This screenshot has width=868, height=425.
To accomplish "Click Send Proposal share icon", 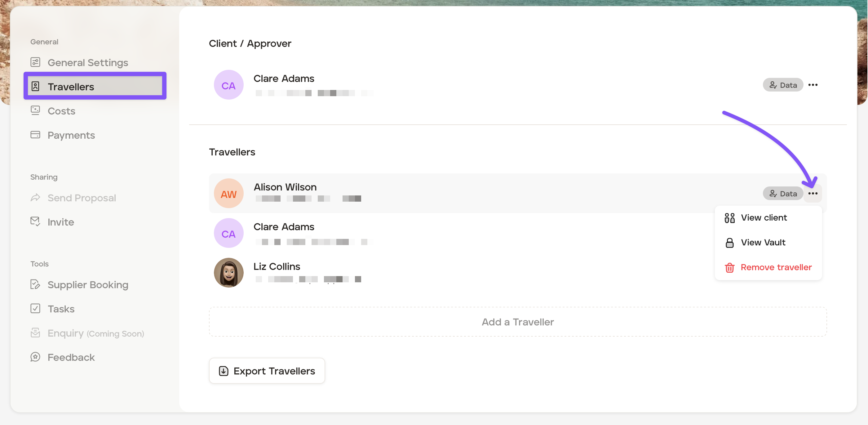I will 35,198.
